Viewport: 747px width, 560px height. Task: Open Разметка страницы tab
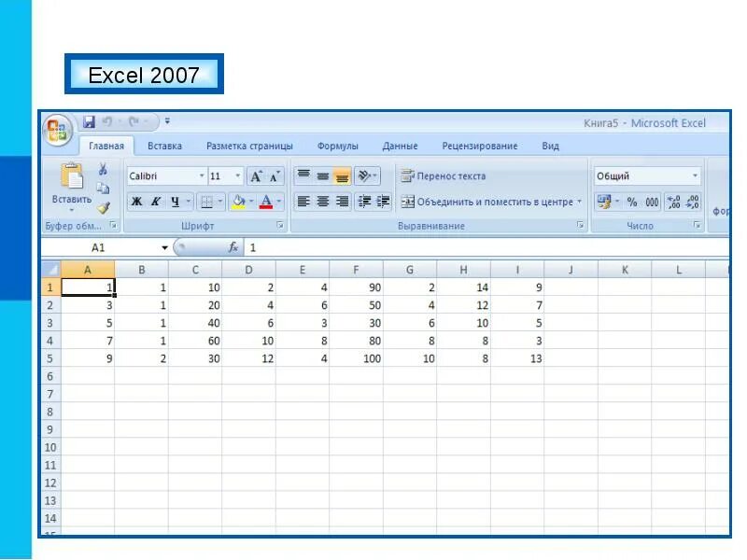tap(249, 146)
